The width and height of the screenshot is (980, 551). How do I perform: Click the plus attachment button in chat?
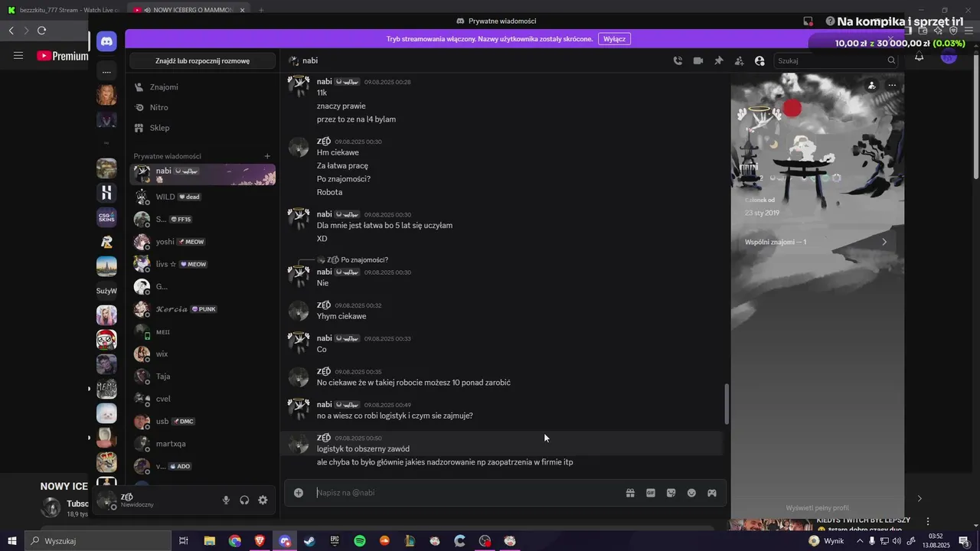[x=299, y=493]
